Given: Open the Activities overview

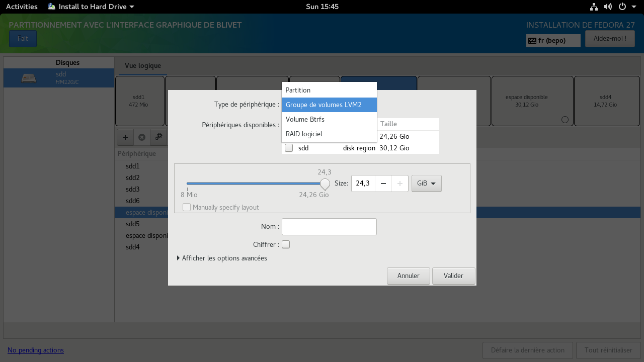Looking at the screenshot, I should (x=22, y=7).
